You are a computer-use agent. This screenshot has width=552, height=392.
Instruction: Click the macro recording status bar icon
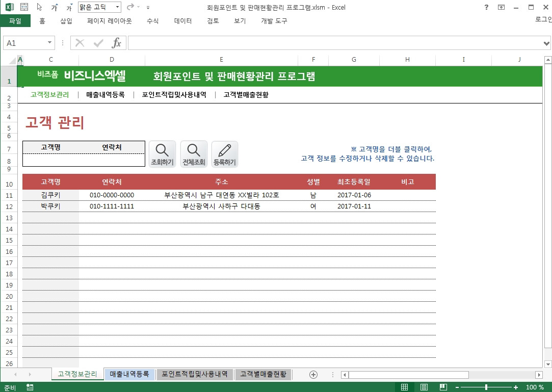[x=30, y=387]
